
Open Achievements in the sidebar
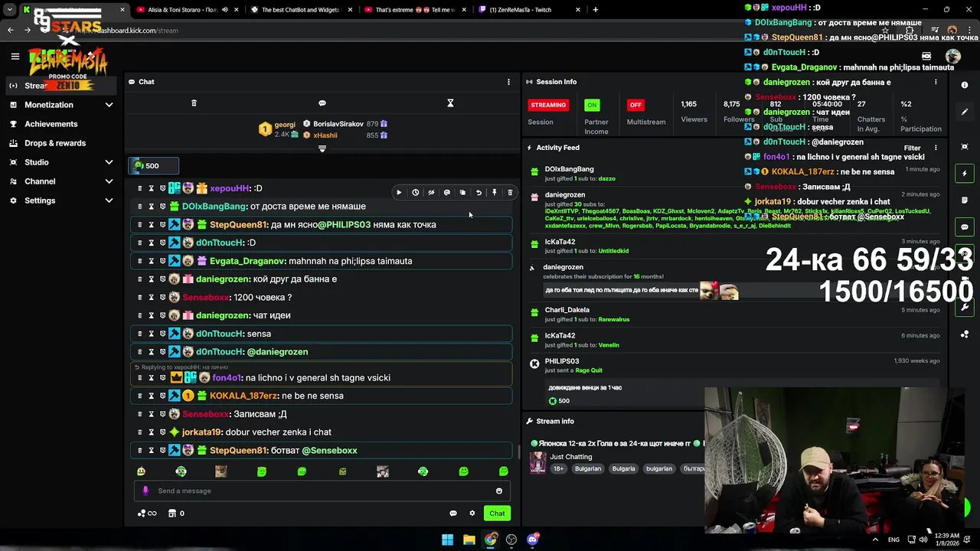[51, 124]
